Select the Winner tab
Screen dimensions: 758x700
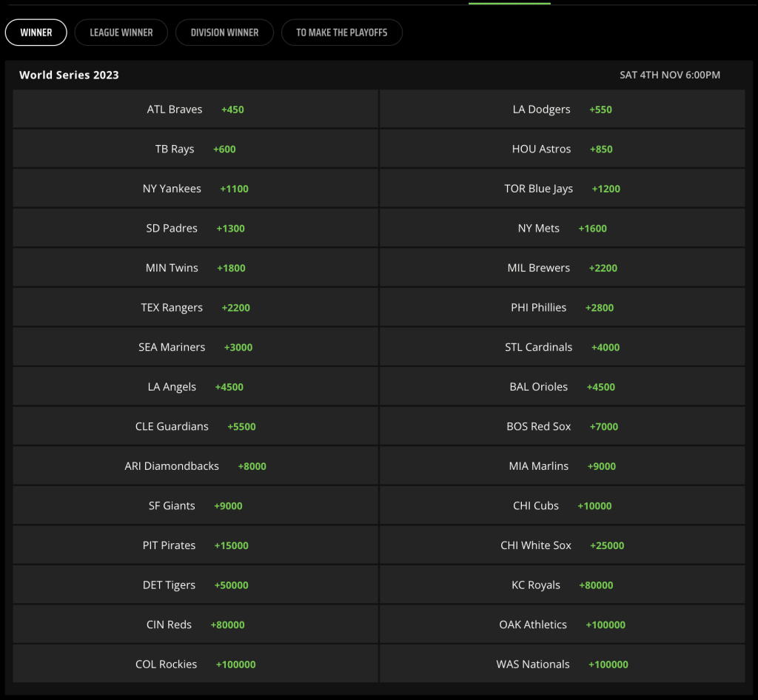(x=36, y=33)
